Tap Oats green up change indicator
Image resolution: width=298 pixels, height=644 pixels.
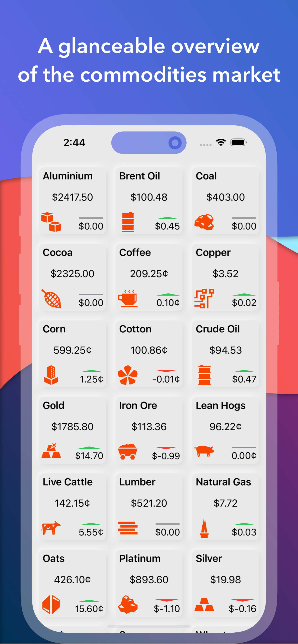click(x=89, y=601)
